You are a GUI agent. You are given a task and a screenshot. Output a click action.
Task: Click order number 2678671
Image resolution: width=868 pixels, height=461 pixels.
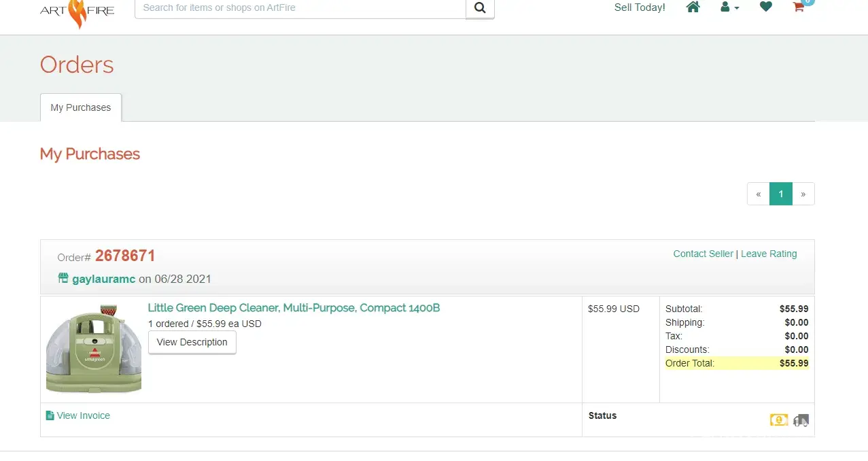point(125,256)
